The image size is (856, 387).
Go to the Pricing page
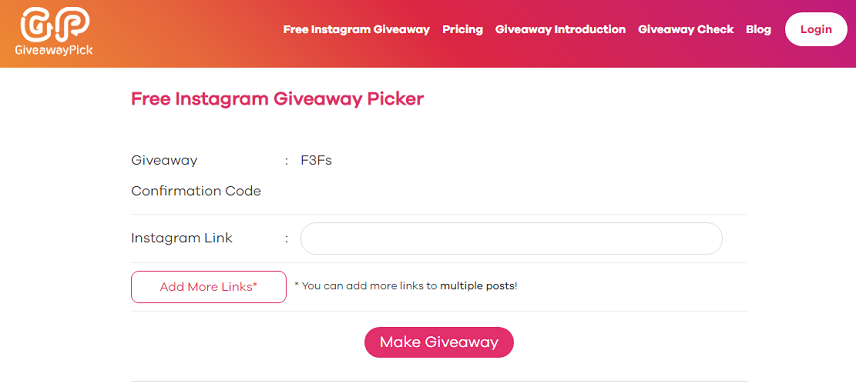pyautogui.click(x=462, y=29)
